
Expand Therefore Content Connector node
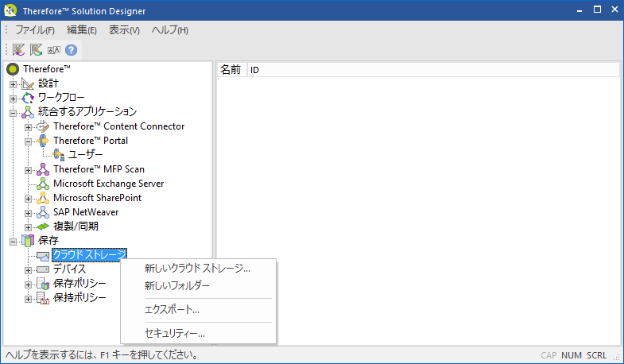click(29, 127)
